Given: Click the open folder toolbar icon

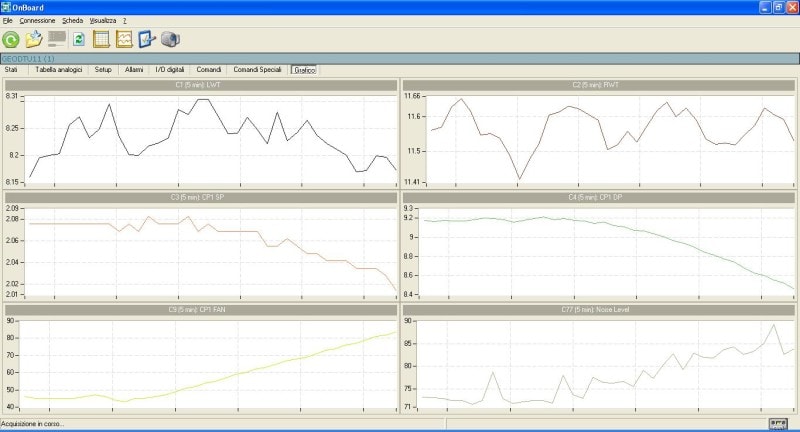Looking at the screenshot, I should [34, 40].
